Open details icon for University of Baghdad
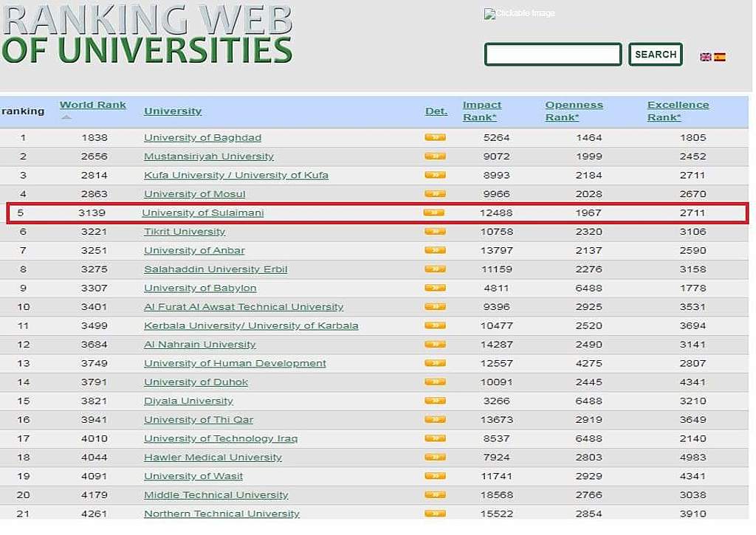Screen dimensions: 756x535 (x=435, y=137)
